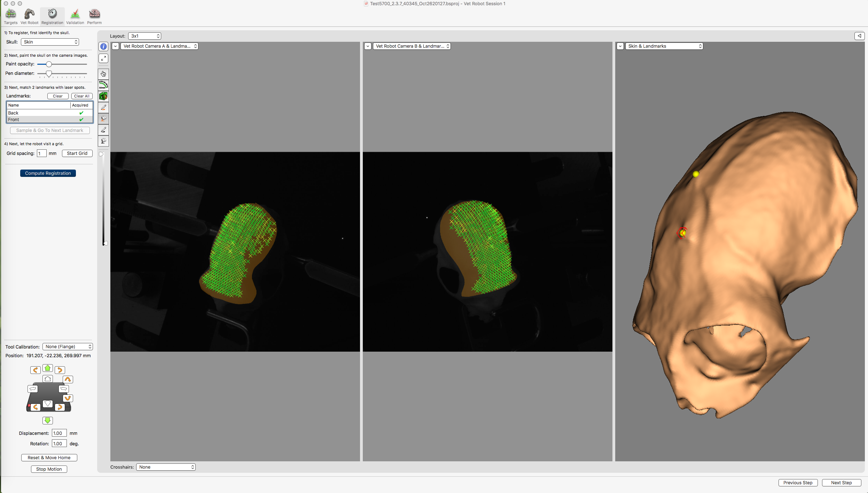
Task: Switch to the Validation step
Action: point(75,16)
